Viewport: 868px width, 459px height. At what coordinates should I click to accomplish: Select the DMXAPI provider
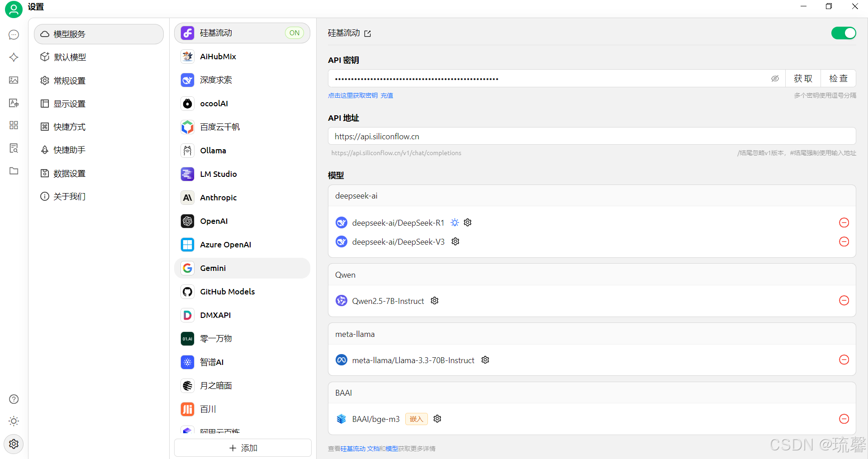242,315
